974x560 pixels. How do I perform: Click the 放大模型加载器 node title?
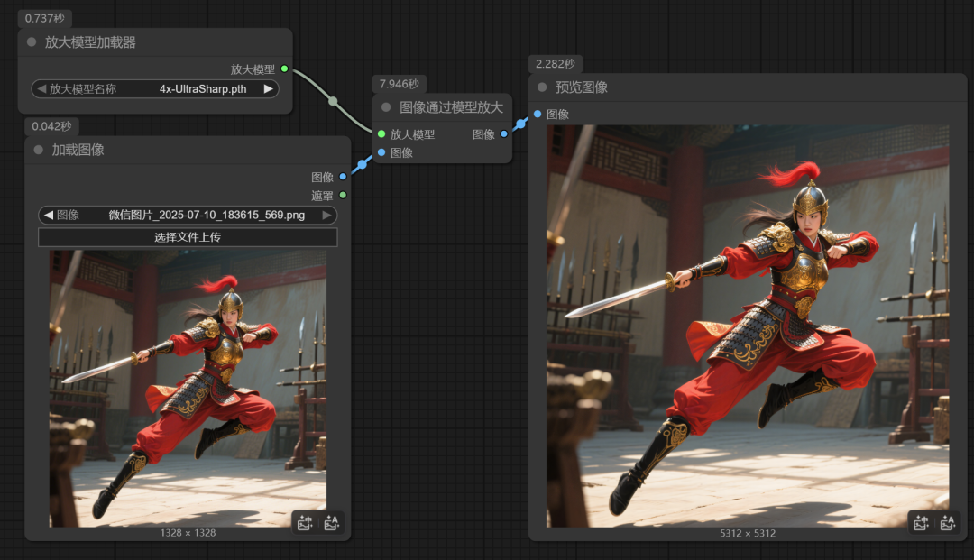(x=91, y=42)
